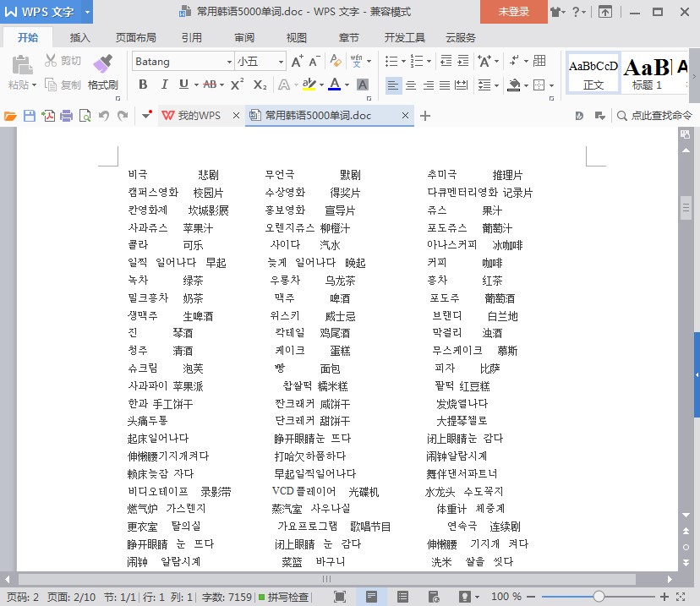Click the 未登录 login button

pyautogui.click(x=514, y=12)
